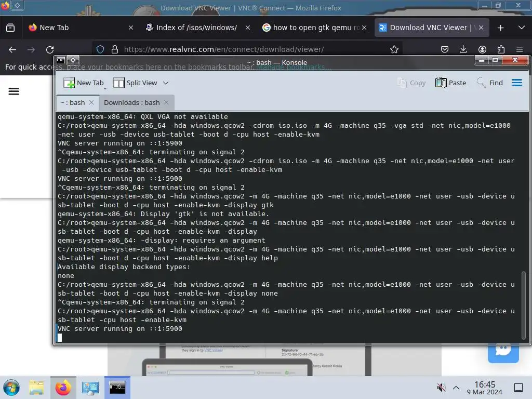The width and height of the screenshot is (532, 399).
Task: Select Download VNC Viewer tab
Action: tap(432, 28)
